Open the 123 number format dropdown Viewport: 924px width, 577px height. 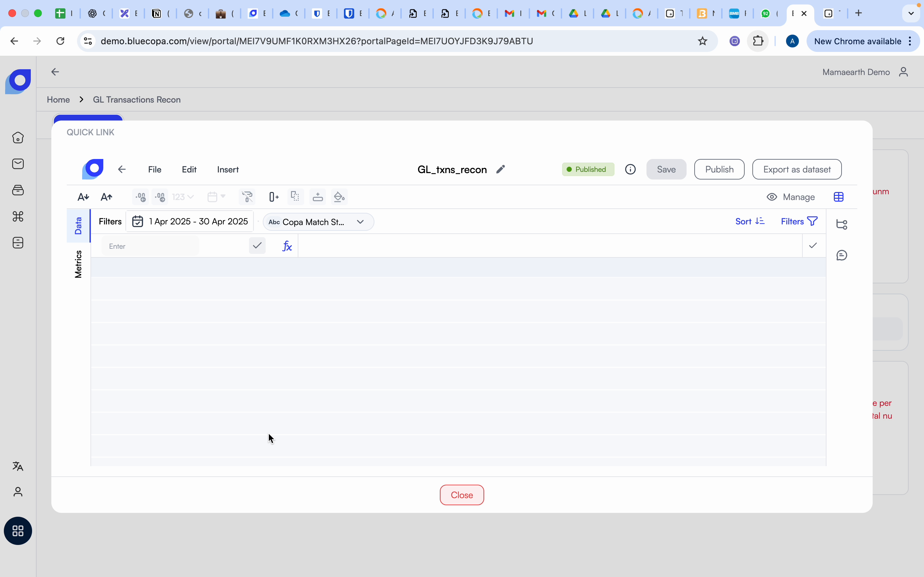pyautogui.click(x=183, y=197)
